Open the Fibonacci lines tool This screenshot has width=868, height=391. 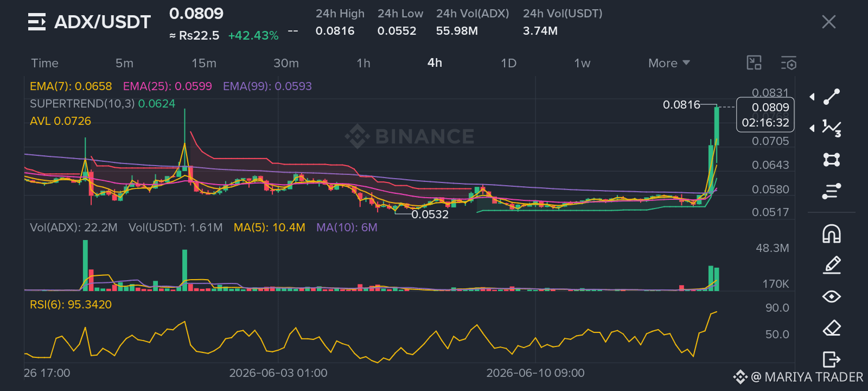pyautogui.click(x=832, y=191)
